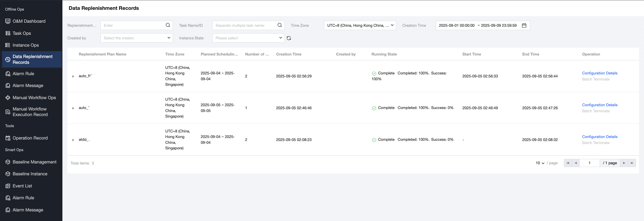This screenshot has height=221, width=644.
Task: Open the Instance State dropdown
Action: point(248,38)
